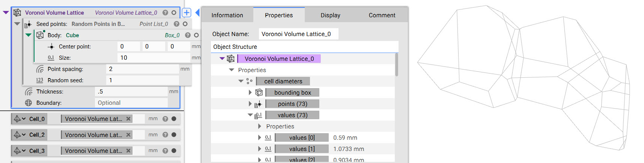Image resolution: width=644 pixels, height=163 pixels.
Task: Click the Voronoi Volume Lattice block icon
Action: coord(17,12)
